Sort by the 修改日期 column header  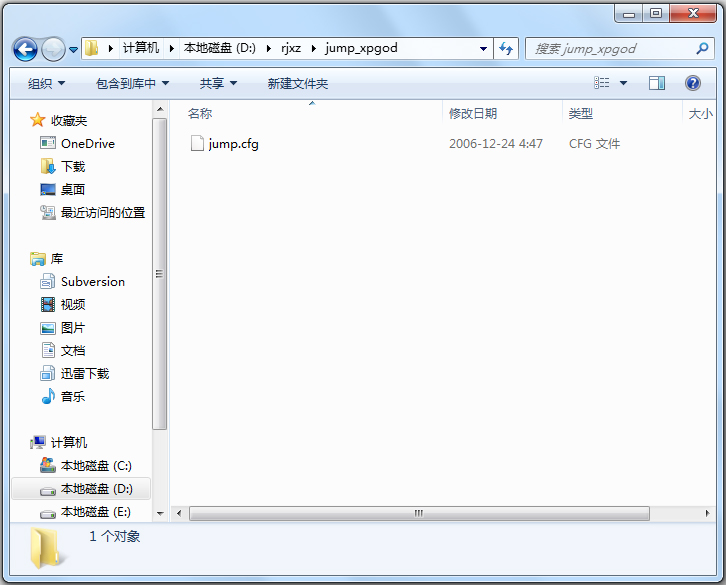[x=473, y=113]
